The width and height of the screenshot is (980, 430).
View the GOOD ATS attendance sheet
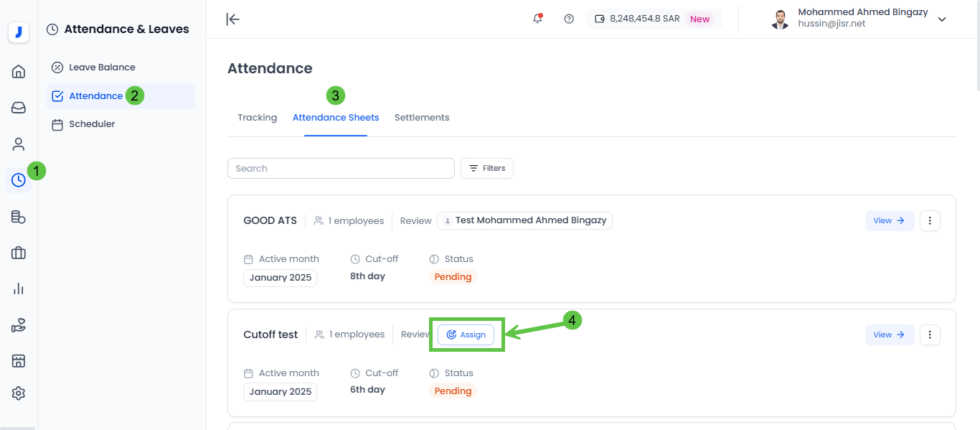(x=889, y=220)
